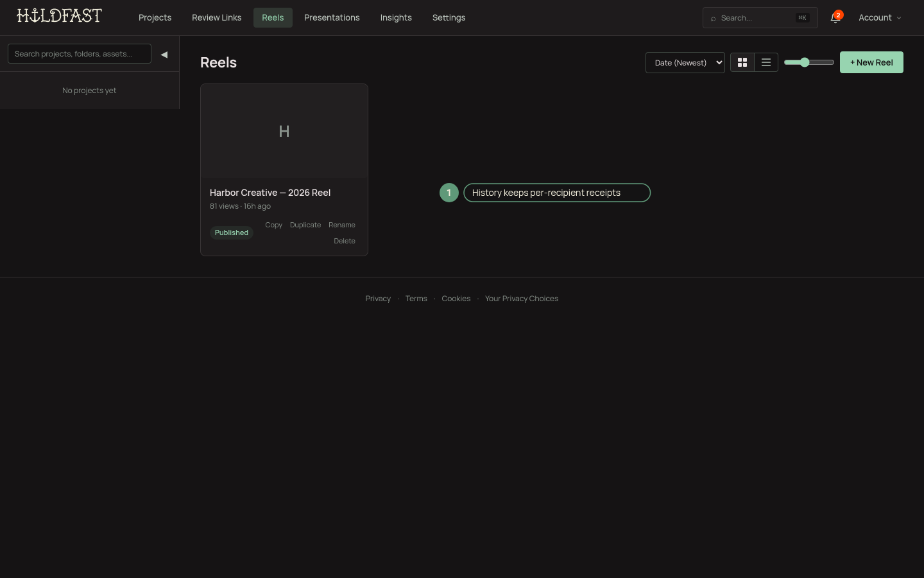
Task: Open the Privacy link in footer
Action: pyautogui.click(x=378, y=299)
